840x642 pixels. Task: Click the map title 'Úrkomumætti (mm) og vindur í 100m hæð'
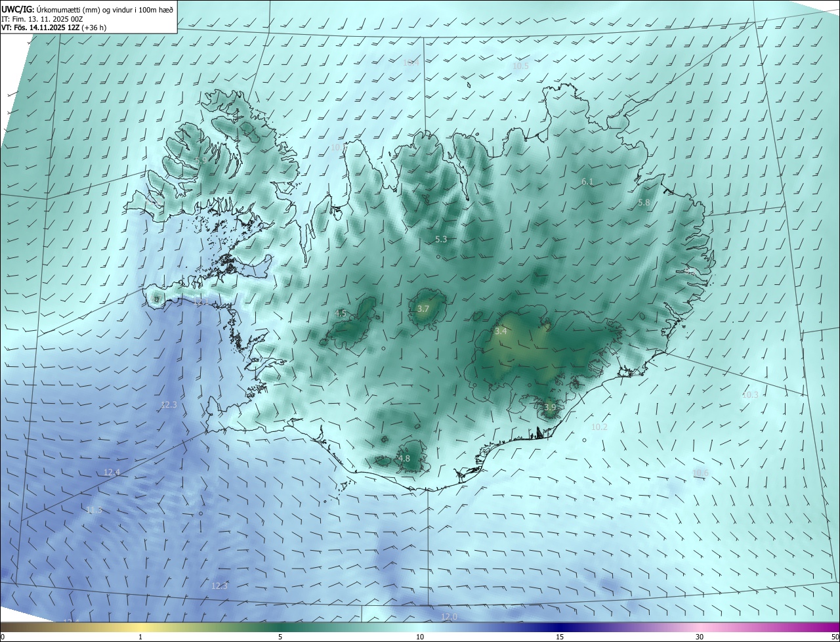(x=105, y=9)
